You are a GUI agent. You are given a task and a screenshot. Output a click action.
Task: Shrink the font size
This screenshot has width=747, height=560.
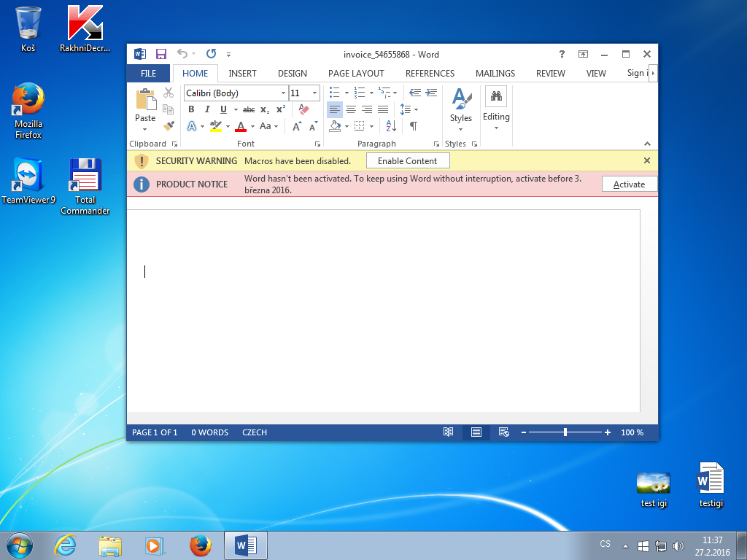click(313, 126)
